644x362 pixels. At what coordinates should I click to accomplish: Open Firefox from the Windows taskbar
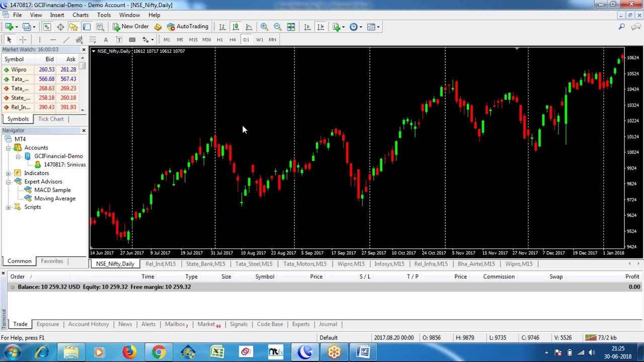pos(129,352)
